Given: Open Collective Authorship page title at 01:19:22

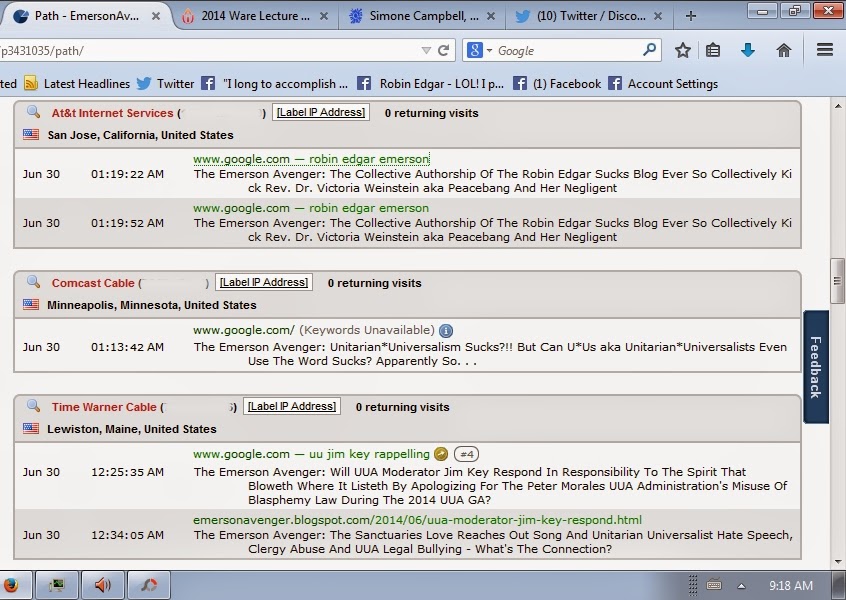Looking at the screenshot, I should pyautogui.click(x=493, y=181).
